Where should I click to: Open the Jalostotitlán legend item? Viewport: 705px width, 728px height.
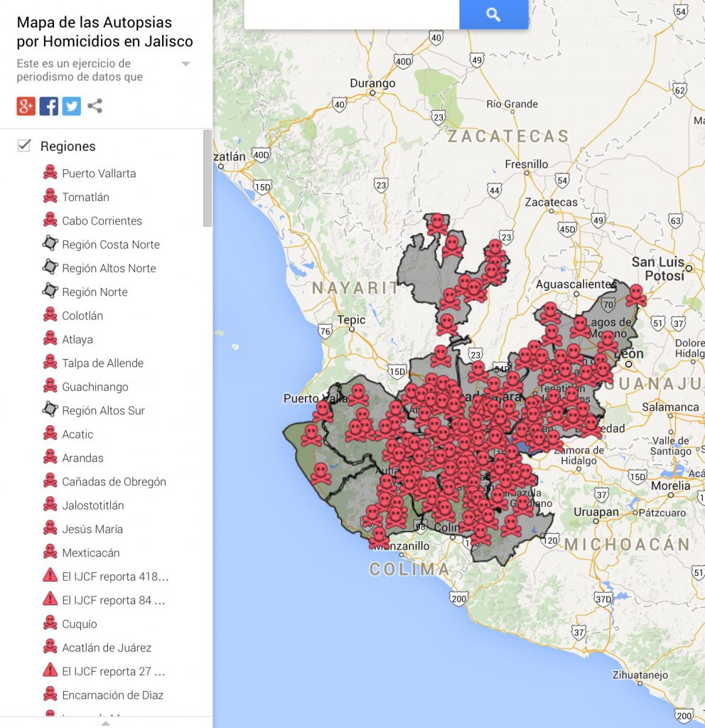(x=50, y=505)
